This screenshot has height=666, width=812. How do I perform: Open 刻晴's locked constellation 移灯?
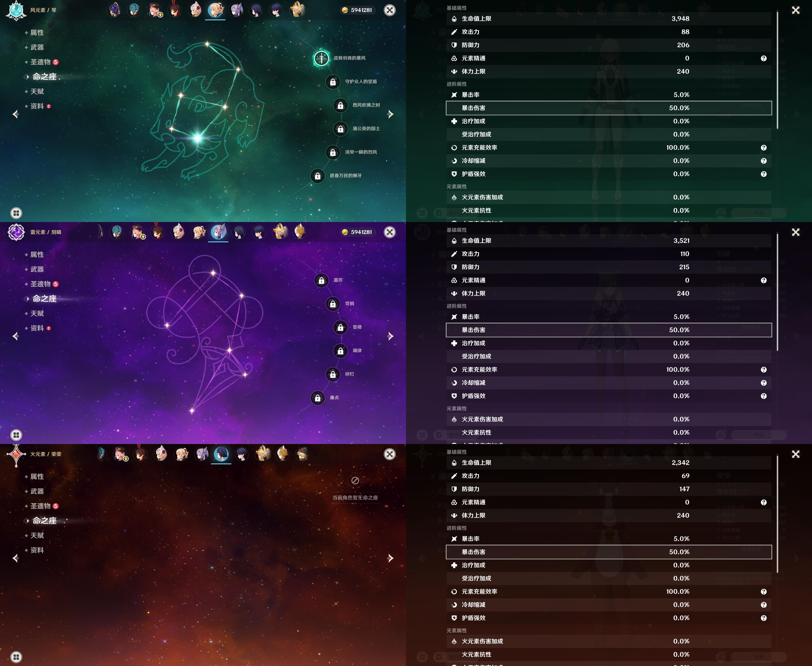point(333,374)
